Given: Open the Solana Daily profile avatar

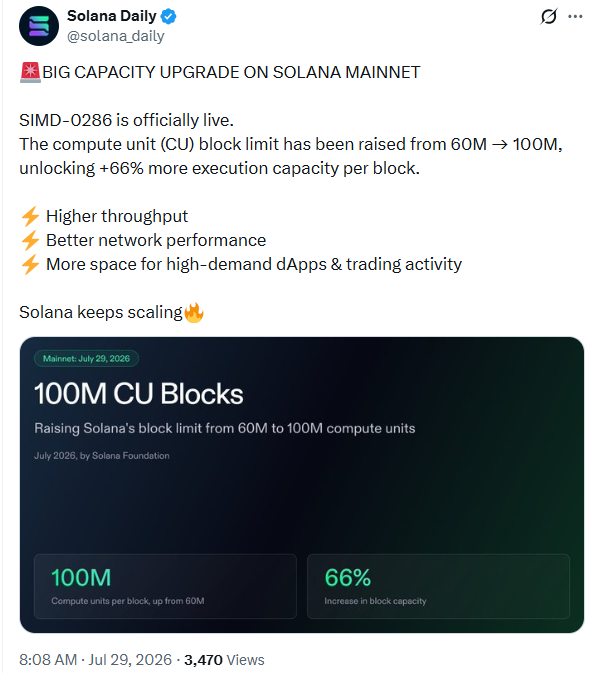Looking at the screenshot, I should point(39,26).
